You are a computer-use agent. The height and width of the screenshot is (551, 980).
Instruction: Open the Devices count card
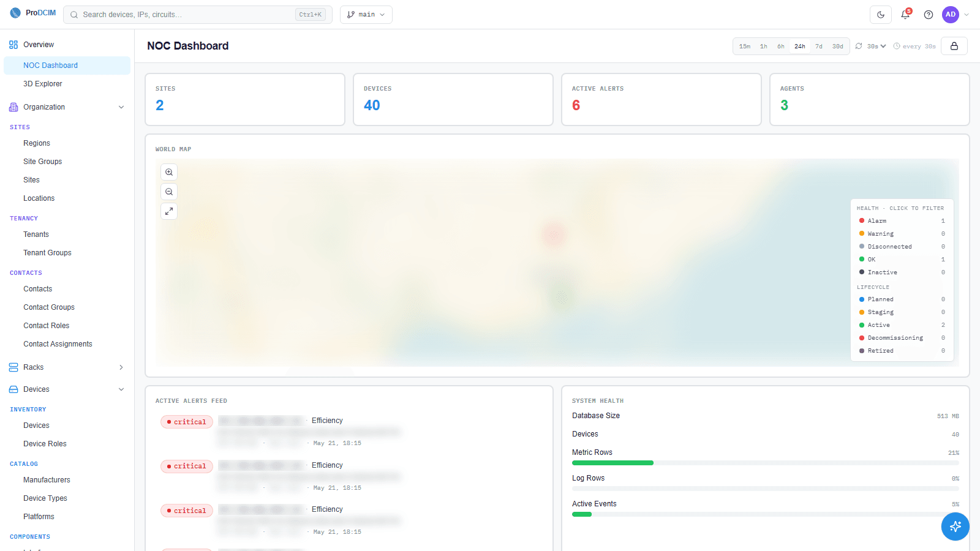pyautogui.click(x=453, y=100)
